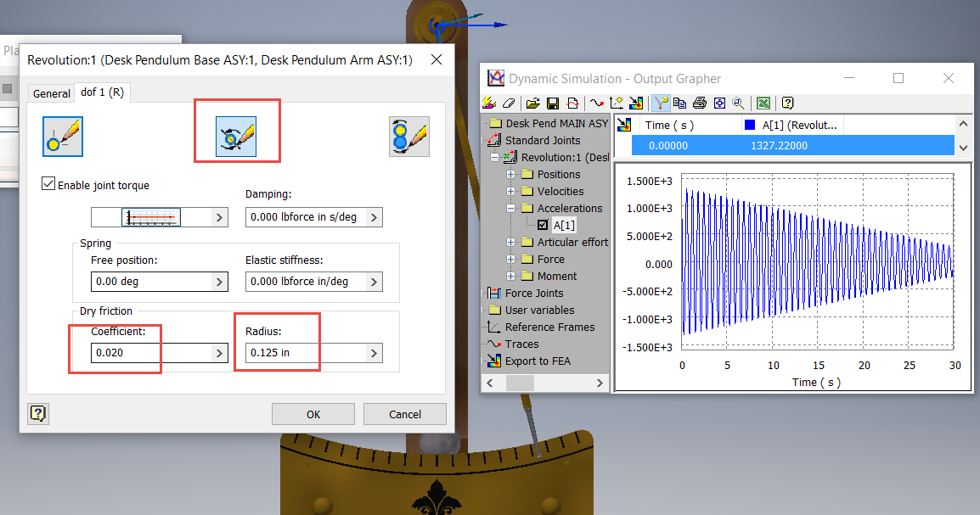Click the Zoom magnifier icon in toolbar
The height and width of the screenshot is (515, 980).
coord(739,103)
